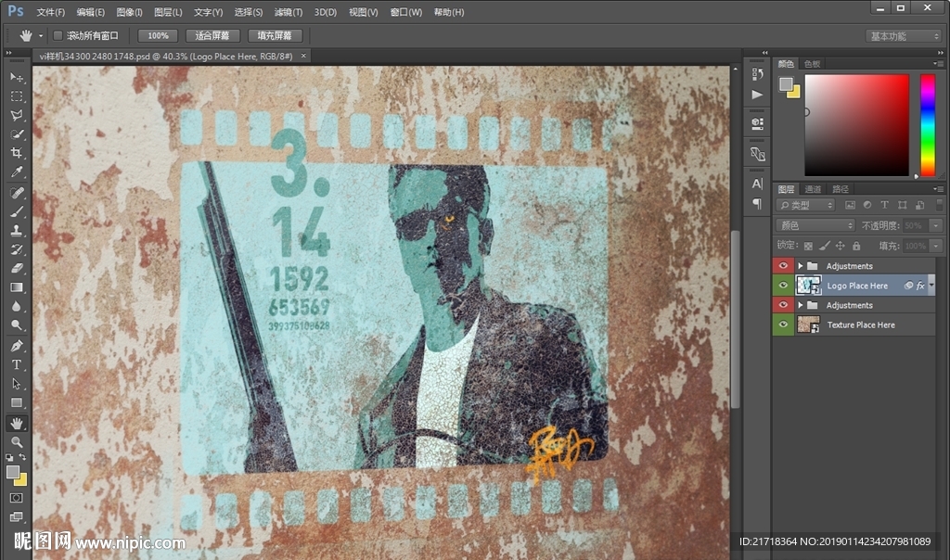
Task: Select the Dodge tool
Action: click(x=17, y=325)
